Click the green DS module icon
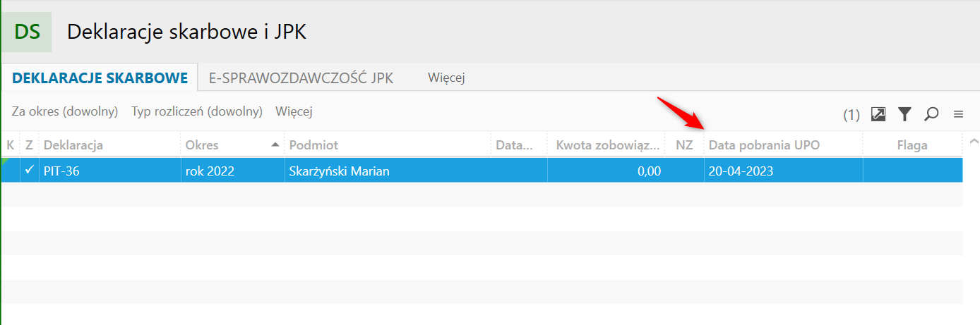 coord(27,32)
